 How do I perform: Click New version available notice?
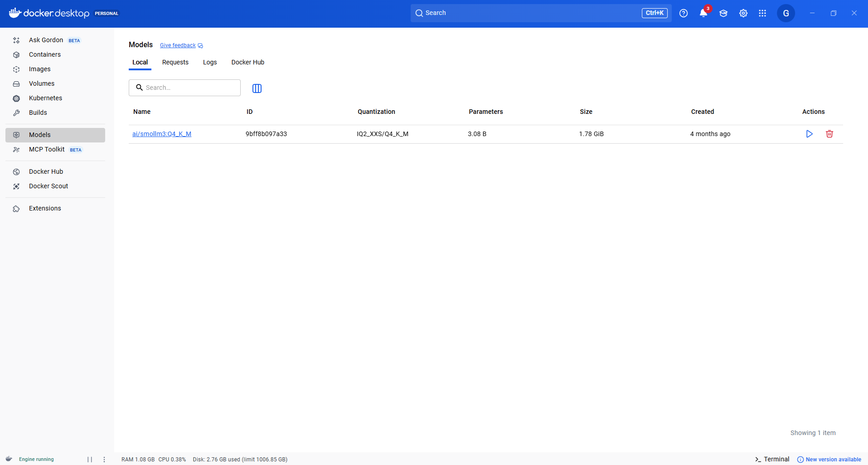tap(829, 460)
